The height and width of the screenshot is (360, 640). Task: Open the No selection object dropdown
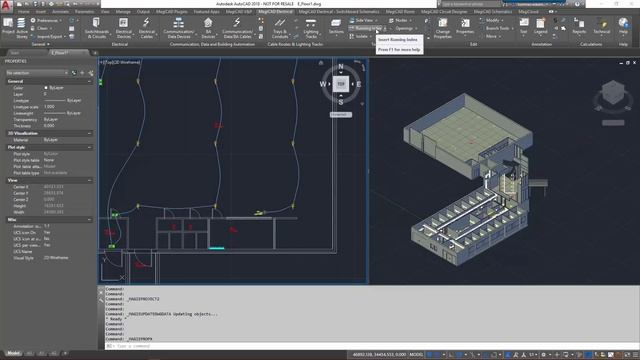click(37, 73)
